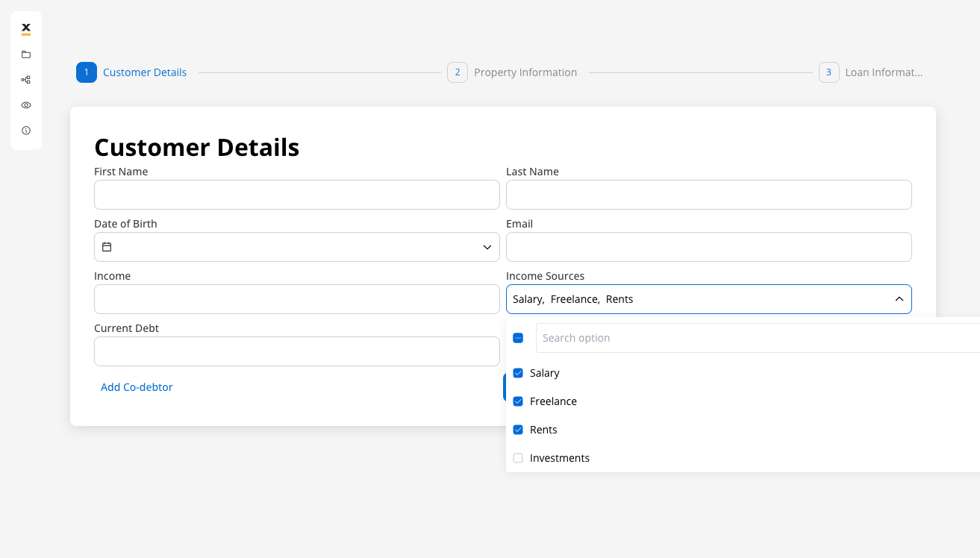This screenshot has width=980, height=558.
Task: Click the Income Sources selected values box
Action: click(x=694, y=299)
